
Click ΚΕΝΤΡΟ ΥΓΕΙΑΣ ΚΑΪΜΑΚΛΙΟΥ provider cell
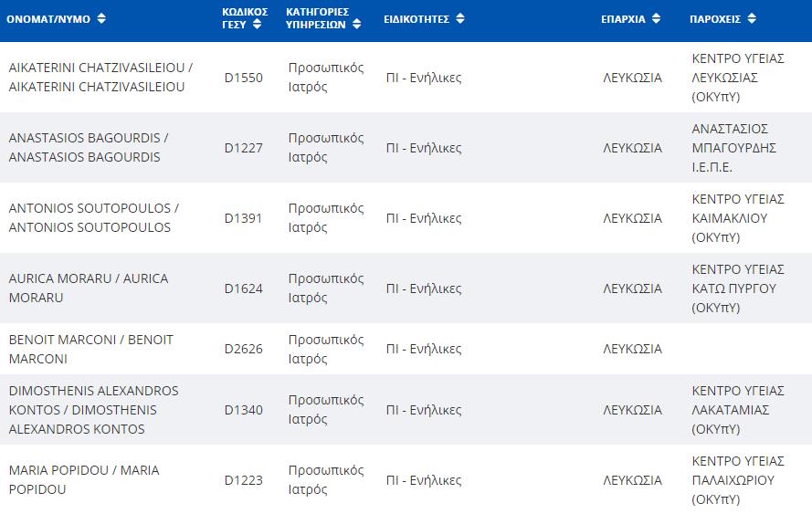(x=738, y=218)
